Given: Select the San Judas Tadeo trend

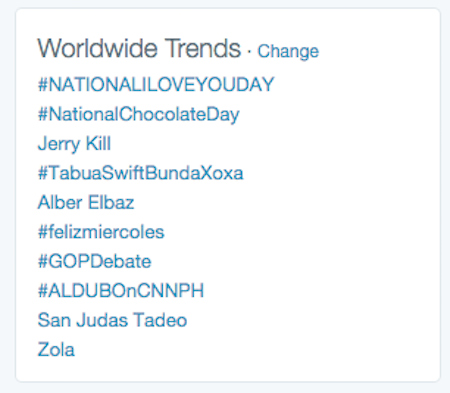Looking at the screenshot, I should (112, 320).
